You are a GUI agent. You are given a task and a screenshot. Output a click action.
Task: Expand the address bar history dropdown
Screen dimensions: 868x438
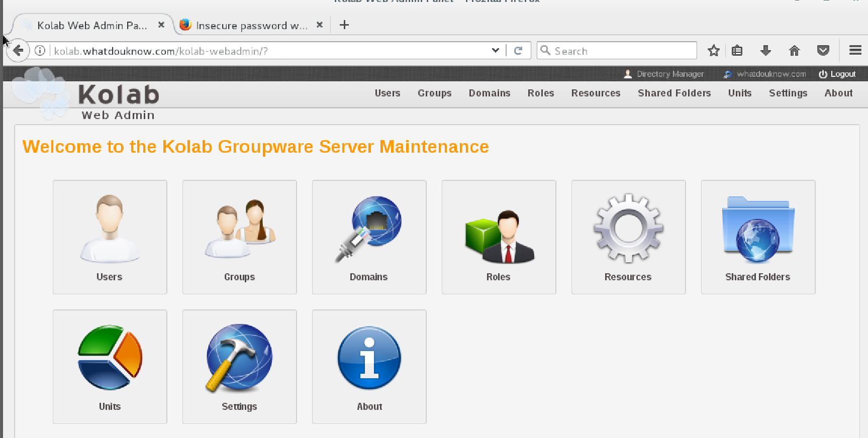(x=495, y=51)
